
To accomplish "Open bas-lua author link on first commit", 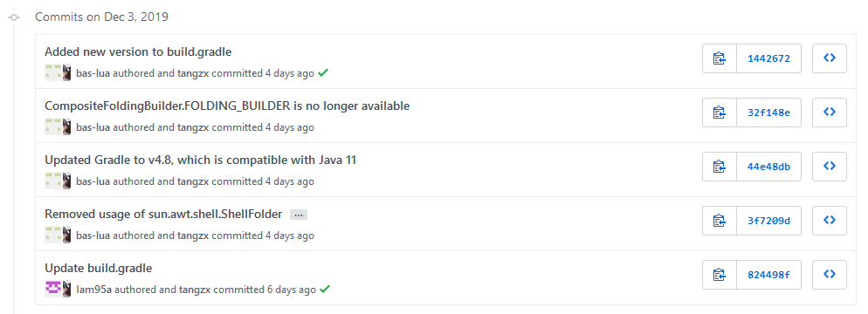I will 93,73.
